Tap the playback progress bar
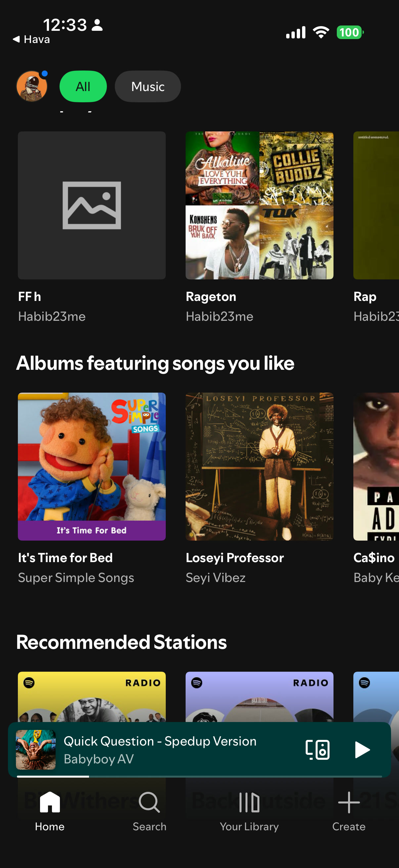This screenshot has width=399, height=868. [199, 776]
